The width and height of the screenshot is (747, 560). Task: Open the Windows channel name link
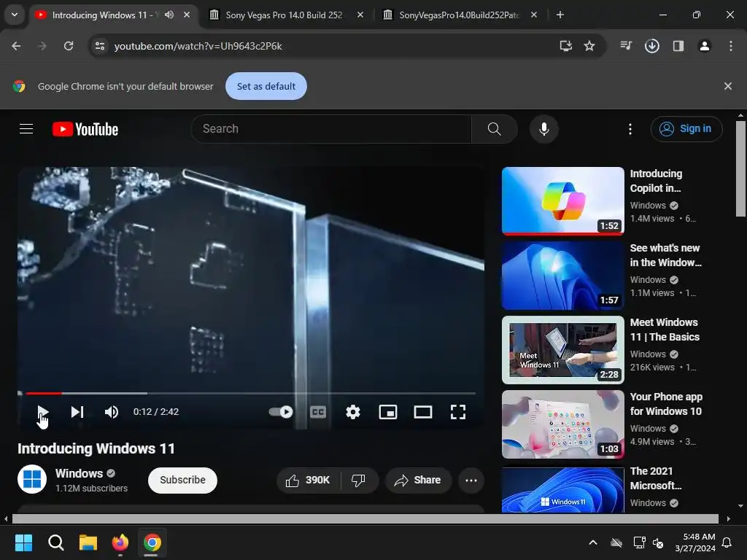(79, 473)
